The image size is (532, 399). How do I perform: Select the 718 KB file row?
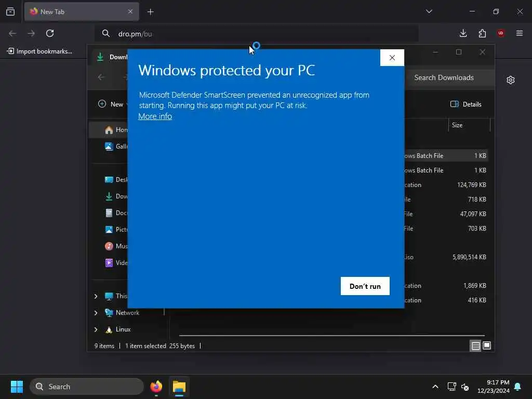pyautogui.click(x=445, y=199)
